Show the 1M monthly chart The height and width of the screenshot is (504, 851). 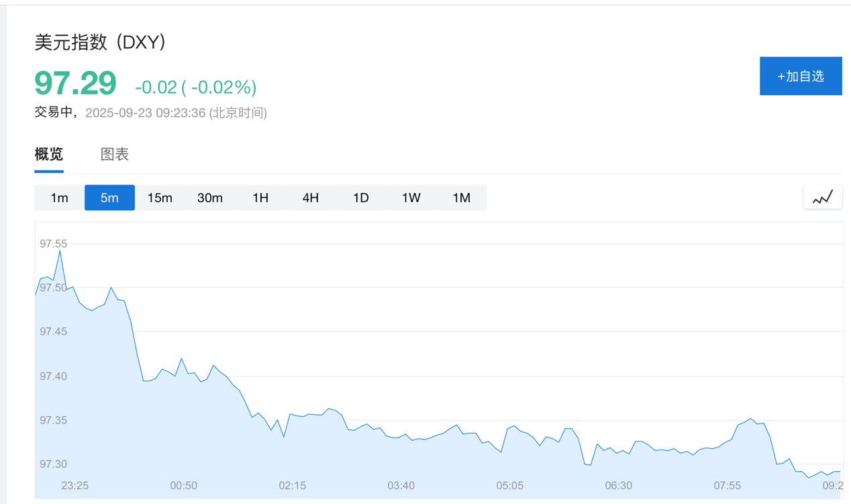[461, 198]
